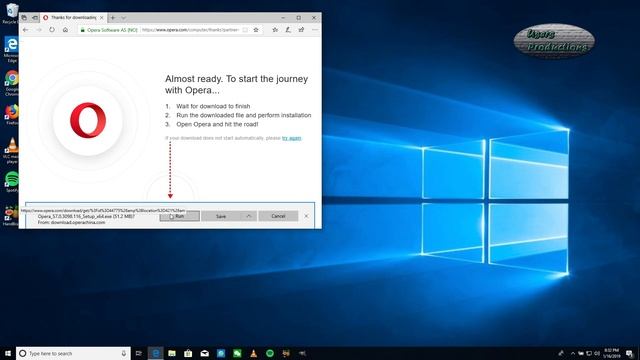
Task: Click 'From: download.operachina.com' text
Action: click(x=71, y=222)
